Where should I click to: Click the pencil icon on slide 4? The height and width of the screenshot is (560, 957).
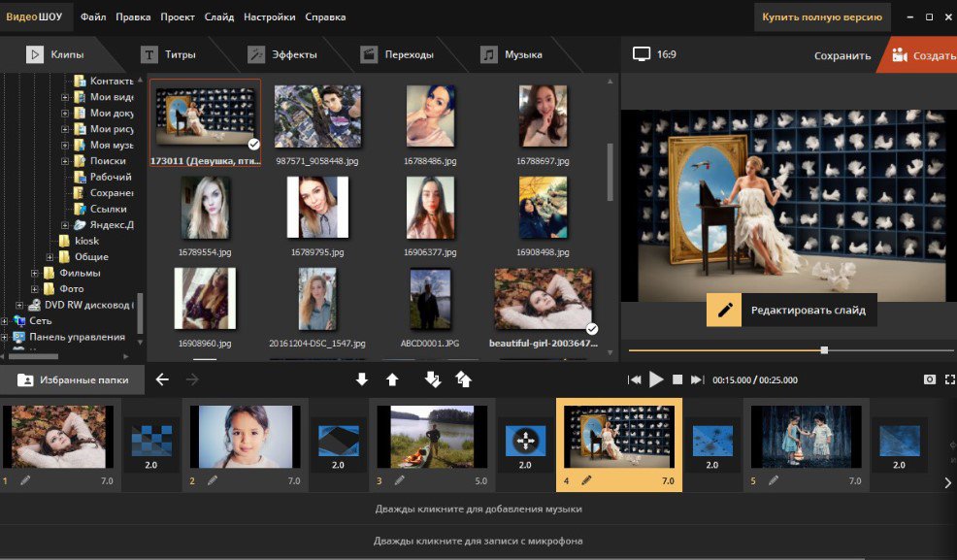[586, 480]
